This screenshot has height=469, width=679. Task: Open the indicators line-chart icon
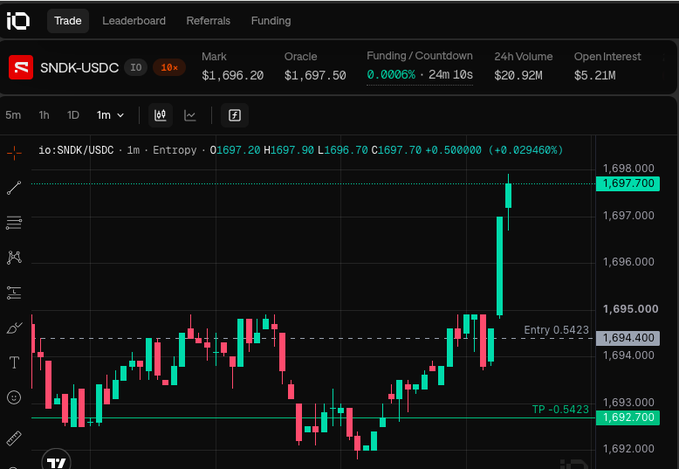(190, 115)
